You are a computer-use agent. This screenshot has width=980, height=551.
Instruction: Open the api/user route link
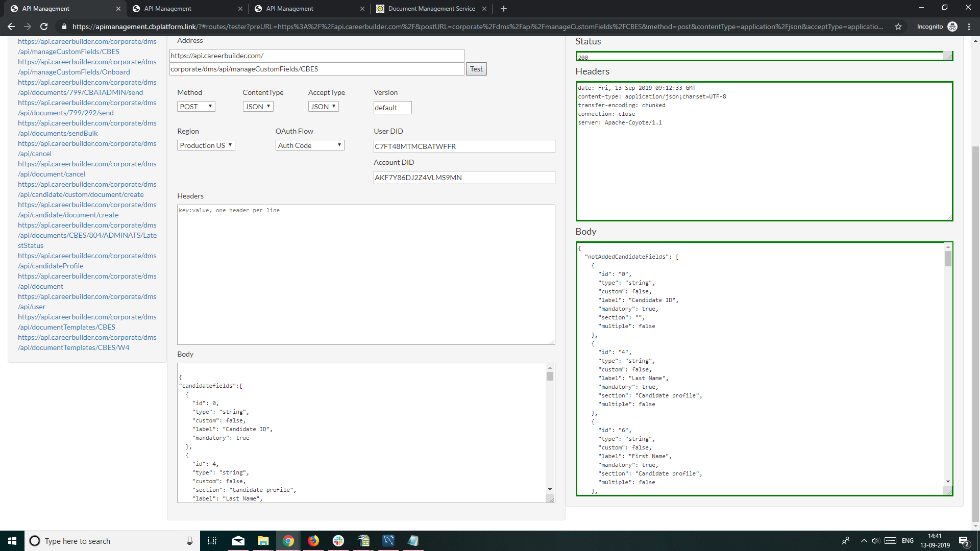(87, 302)
